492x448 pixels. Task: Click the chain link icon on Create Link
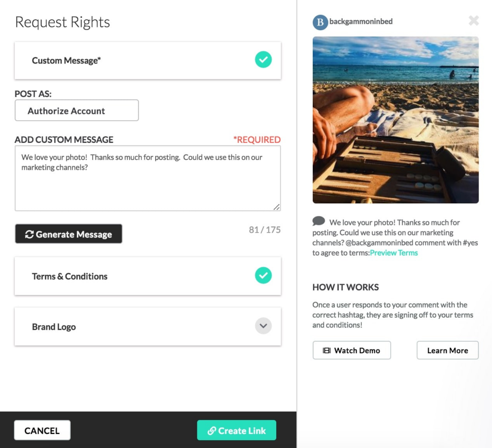coord(211,431)
